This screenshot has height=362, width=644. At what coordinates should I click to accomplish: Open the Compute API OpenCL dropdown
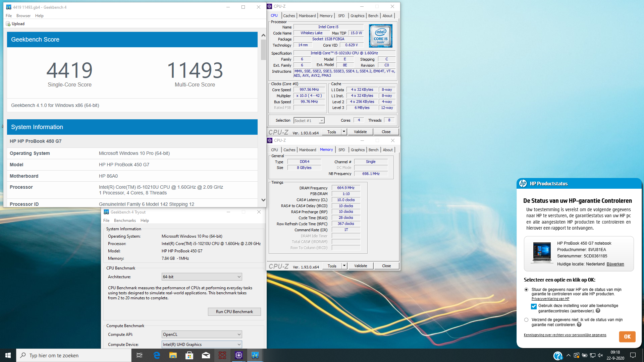(x=202, y=335)
